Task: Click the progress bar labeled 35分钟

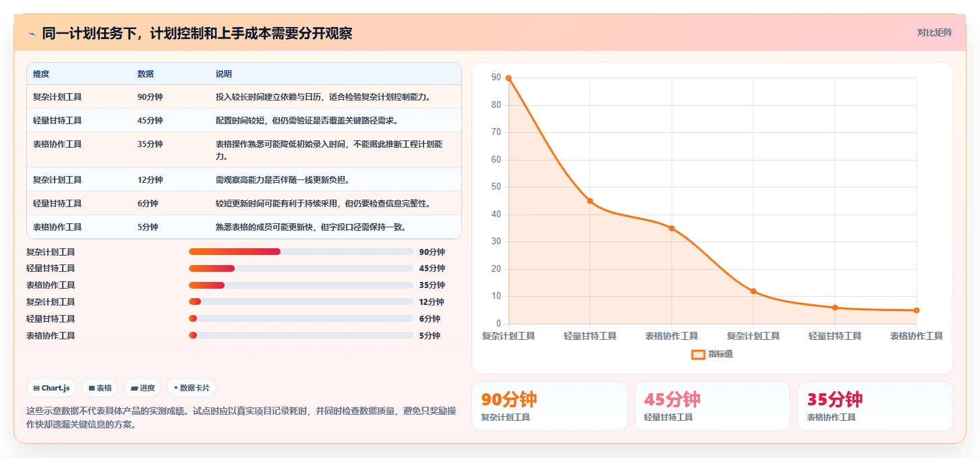Action: (x=301, y=285)
